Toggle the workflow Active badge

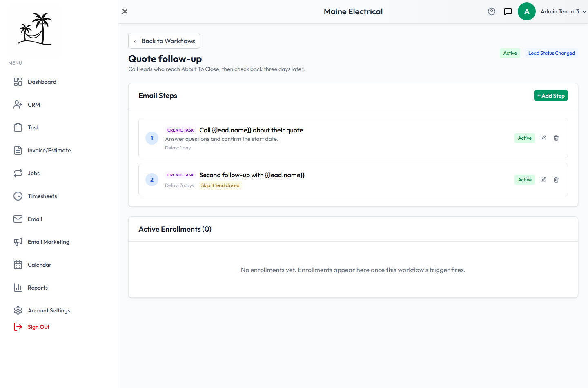click(x=510, y=53)
